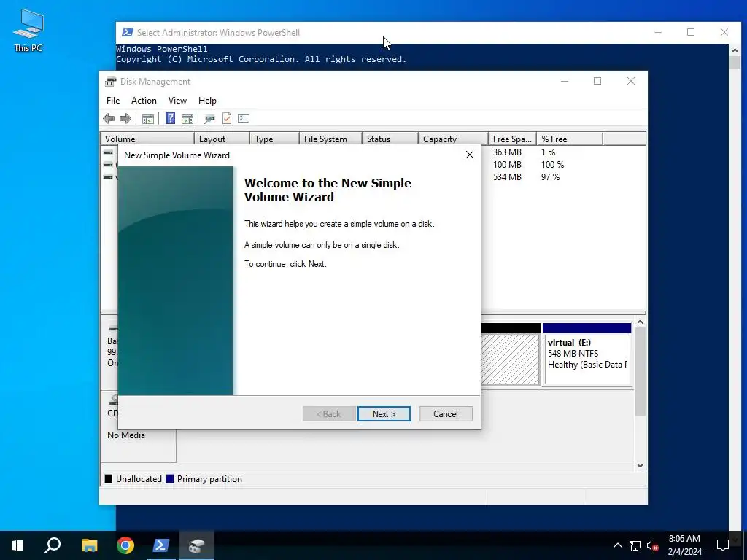Sort by the Volume column header

pyautogui.click(x=147, y=139)
